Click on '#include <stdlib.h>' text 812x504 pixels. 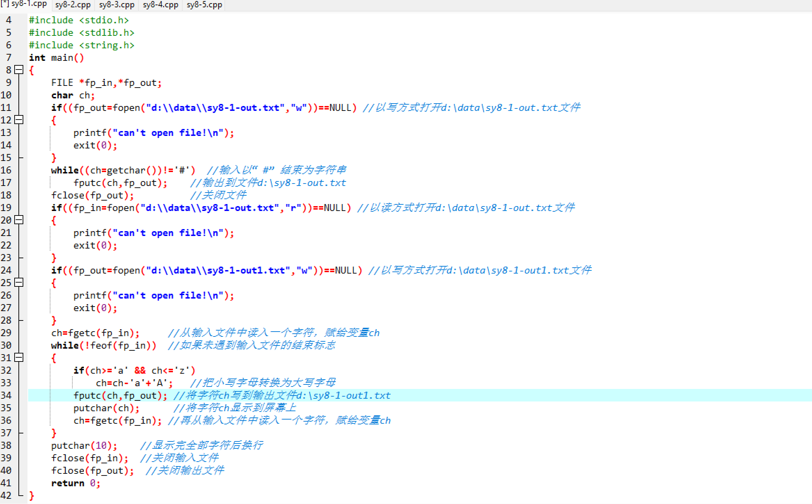click(82, 33)
